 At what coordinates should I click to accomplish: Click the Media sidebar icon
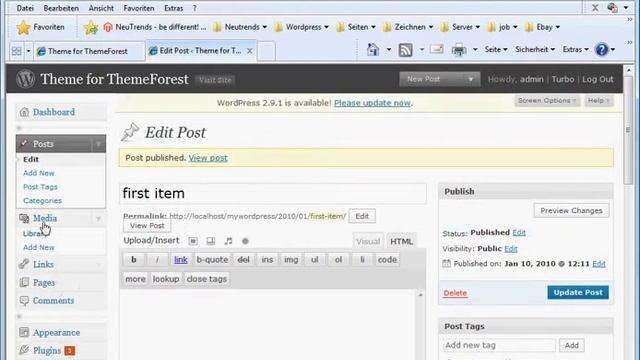24,218
